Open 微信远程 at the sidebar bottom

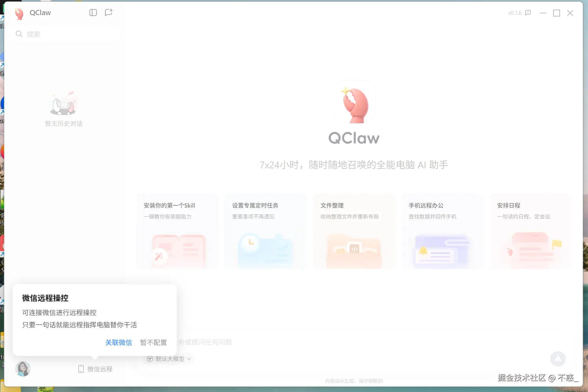[x=95, y=369]
